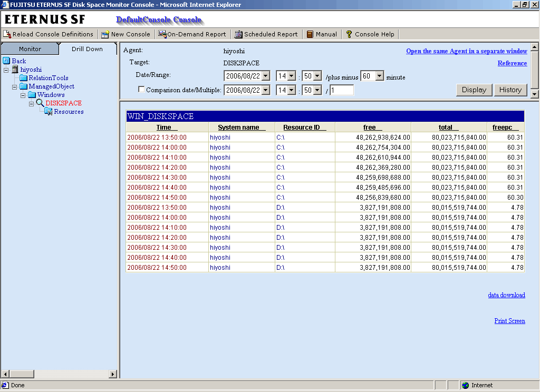Sort table by total column header
540x392 pixels.
449,128
